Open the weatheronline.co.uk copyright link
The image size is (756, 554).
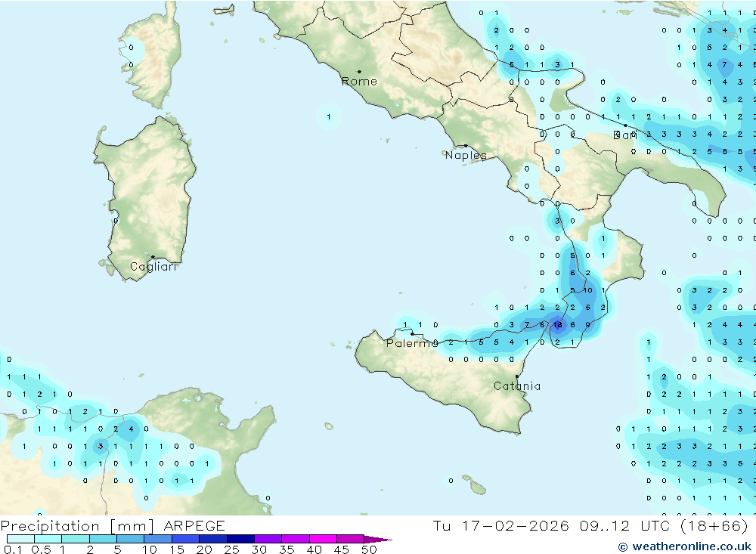pyautogui.click(x=685, y=546)
